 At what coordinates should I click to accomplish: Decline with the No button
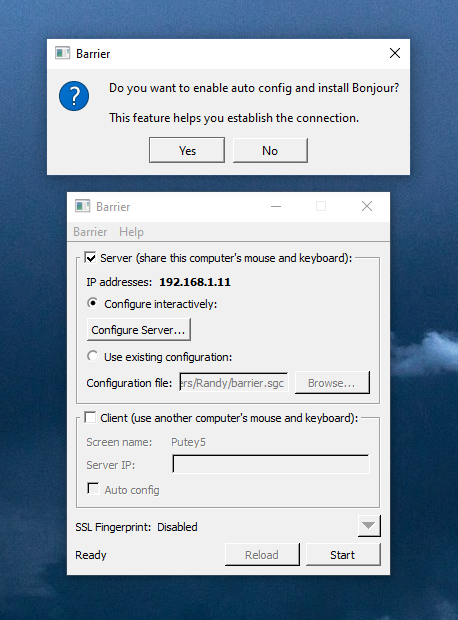pos(270,150)
